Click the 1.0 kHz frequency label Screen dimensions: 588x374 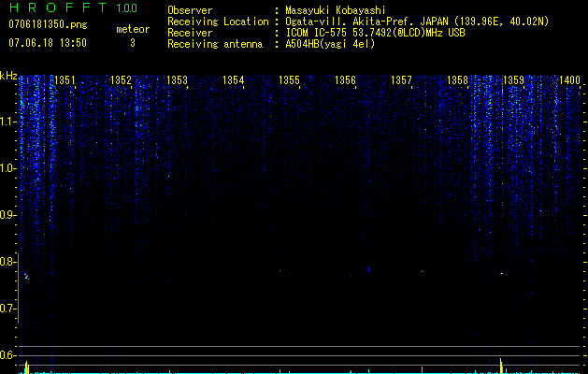pos(8,168)
